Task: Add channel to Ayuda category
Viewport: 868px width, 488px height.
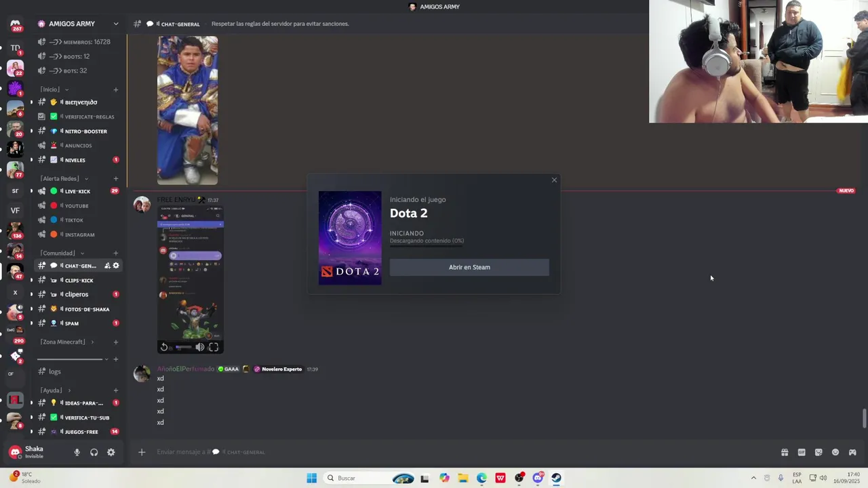Action: coord(116,390)
